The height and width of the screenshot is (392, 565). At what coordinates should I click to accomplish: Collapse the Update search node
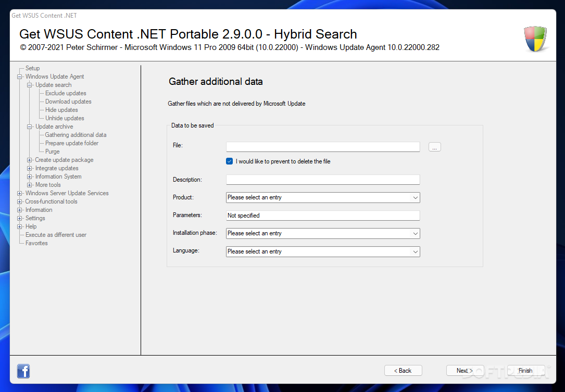(30, 85)
